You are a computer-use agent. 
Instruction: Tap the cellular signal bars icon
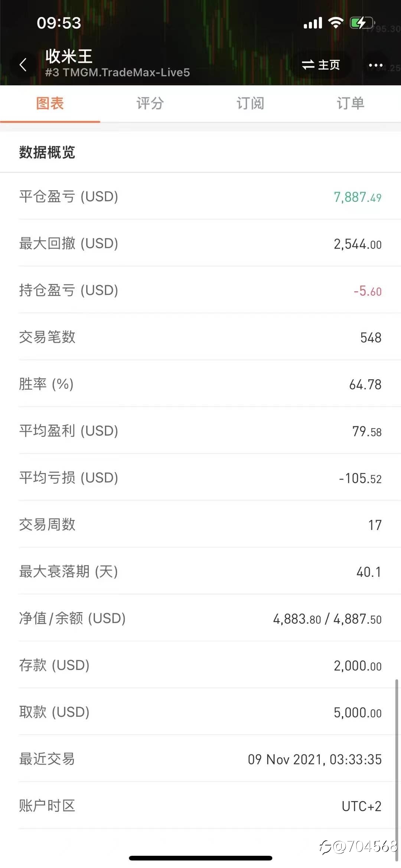click(313, 23)
